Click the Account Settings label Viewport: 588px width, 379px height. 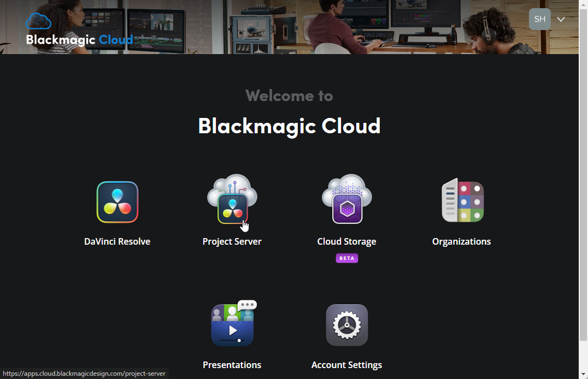click(346, 365)
